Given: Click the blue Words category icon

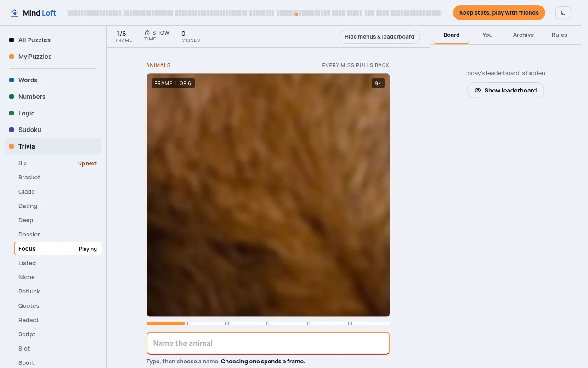Looking at the screenshot, I should point(11,80).
